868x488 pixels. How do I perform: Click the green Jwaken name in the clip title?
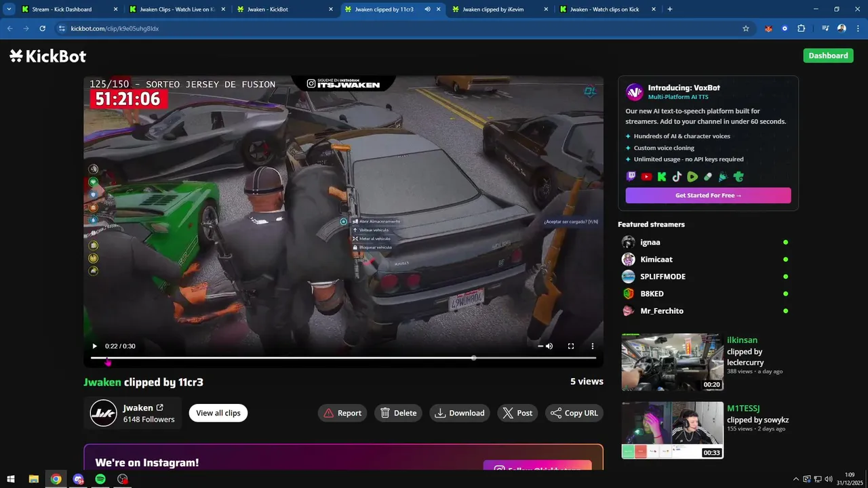102,382
